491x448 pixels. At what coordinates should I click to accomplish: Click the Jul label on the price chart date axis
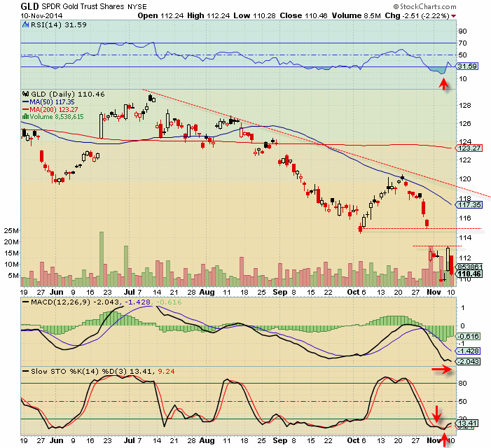[x=129, y=292]
